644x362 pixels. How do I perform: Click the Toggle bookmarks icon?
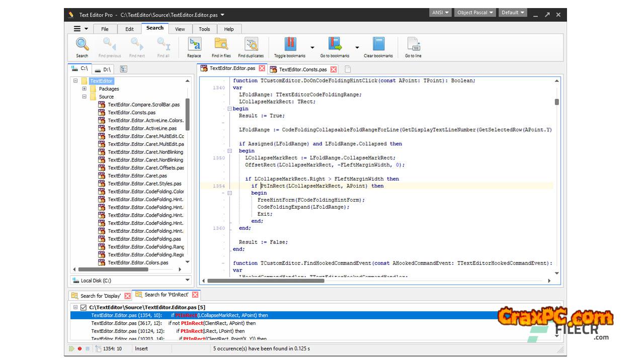click(290, 44)
